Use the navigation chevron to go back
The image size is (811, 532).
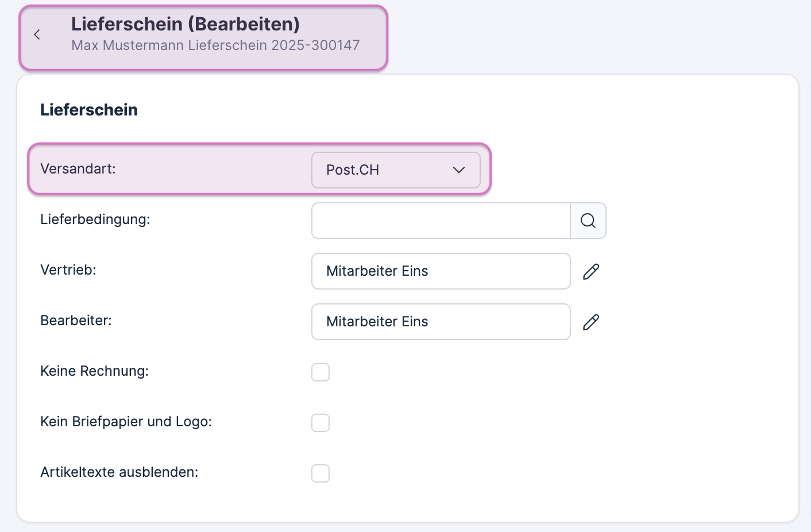37,34
